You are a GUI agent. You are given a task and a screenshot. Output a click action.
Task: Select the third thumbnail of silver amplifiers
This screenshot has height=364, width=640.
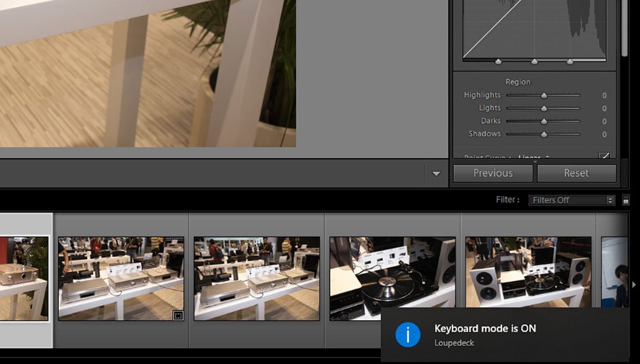[x=257, y=279]
